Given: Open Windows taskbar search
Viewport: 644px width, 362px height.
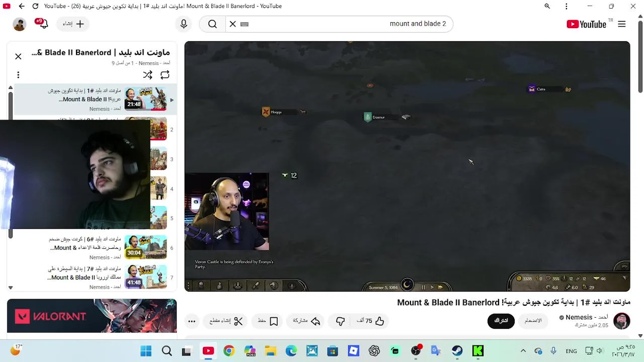Looking at the screenshot, I should 167,351.
